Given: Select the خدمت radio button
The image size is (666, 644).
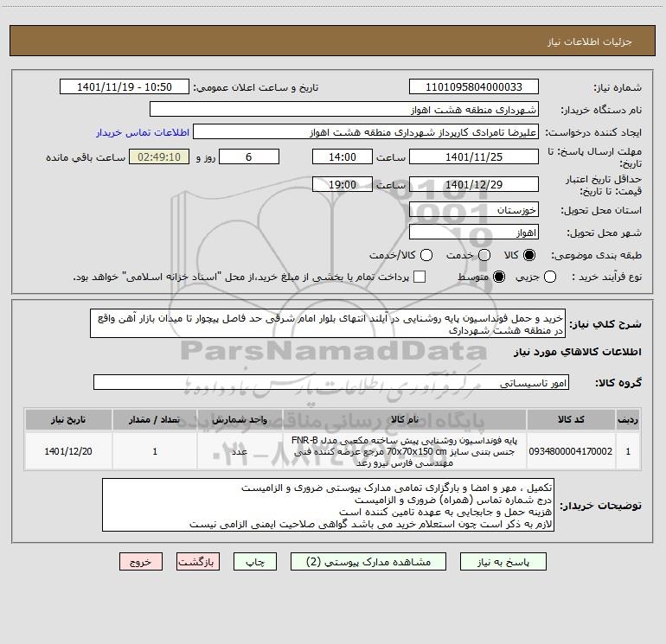Looking at the screenshot, I should (484, 255).
